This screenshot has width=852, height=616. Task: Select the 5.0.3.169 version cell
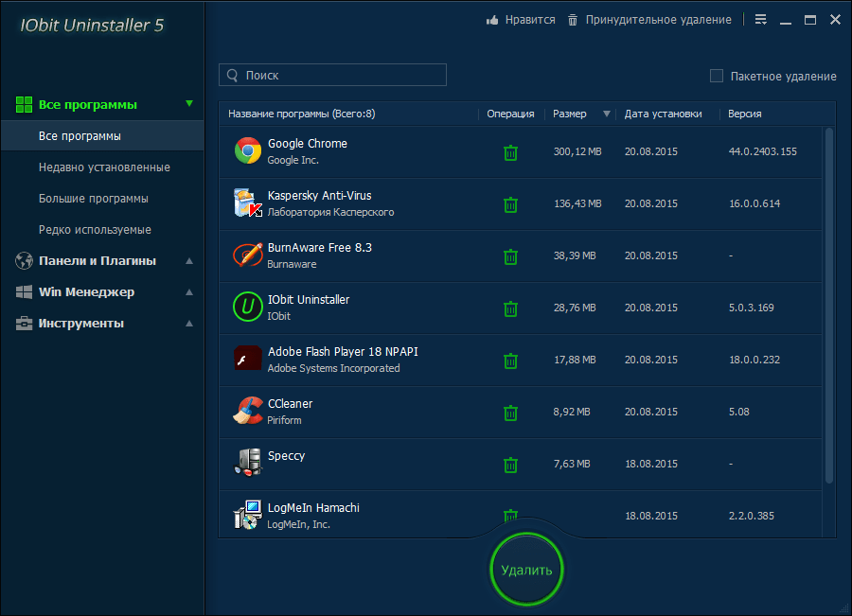(x=752, y=308)
